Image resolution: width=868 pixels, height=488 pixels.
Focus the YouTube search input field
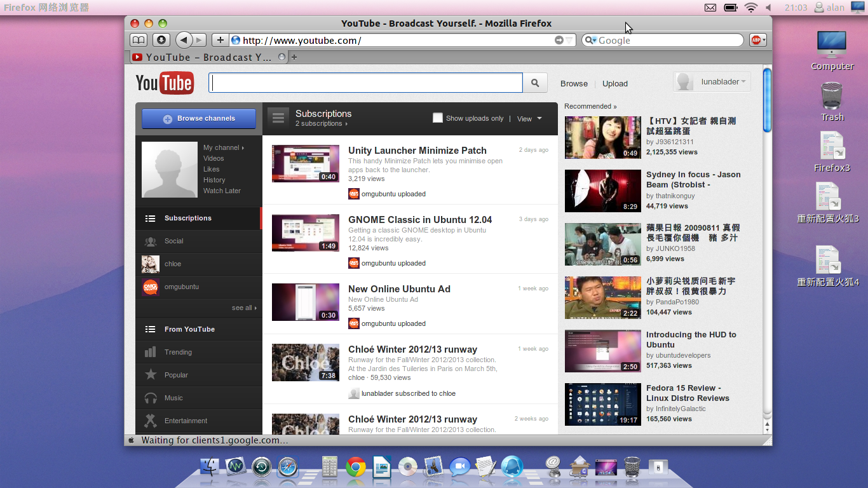click(x=365, y=83)
